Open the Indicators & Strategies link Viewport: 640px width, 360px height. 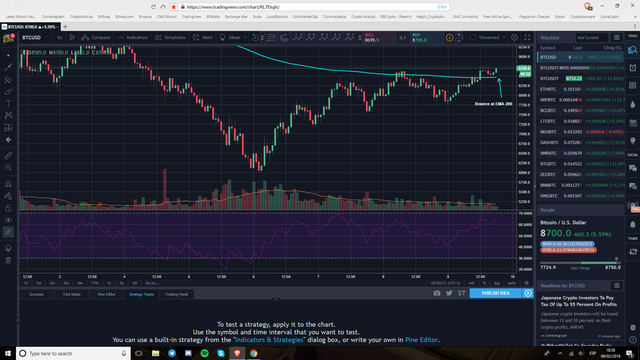tap(269, 340)
